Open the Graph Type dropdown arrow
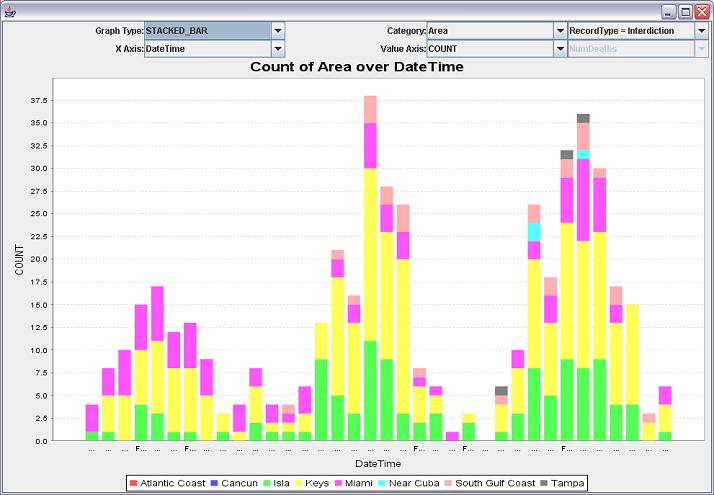This screenshot has width=714, height=495. [278, 31]
